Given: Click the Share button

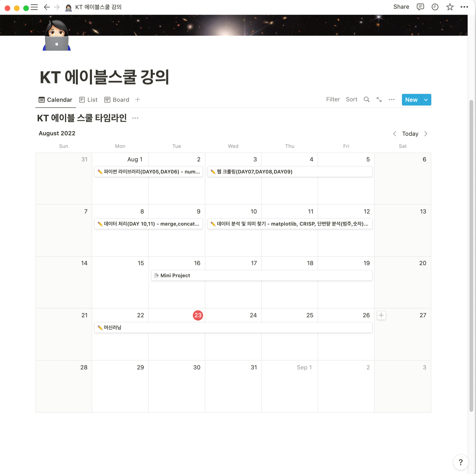Looking at the screenshot, I should tap(401, 7).
